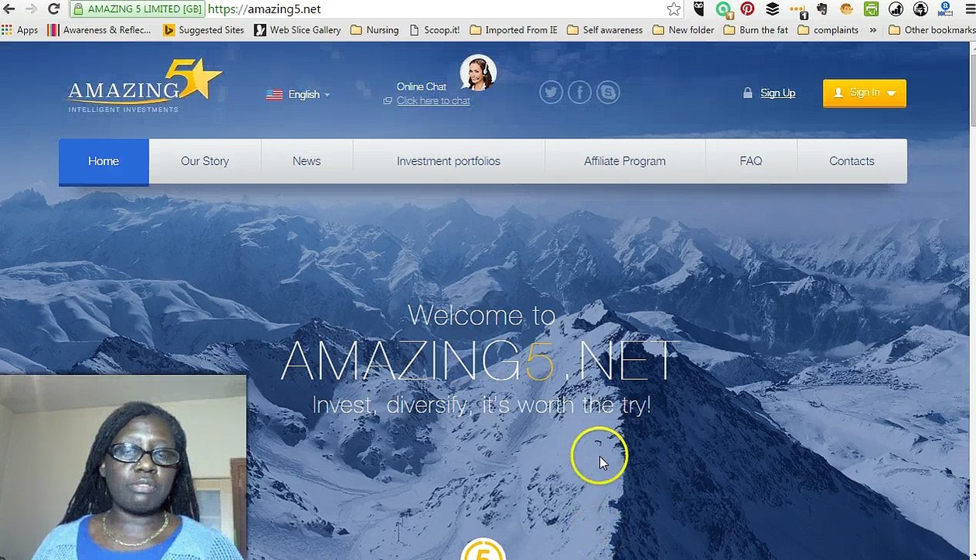
Task: Open Other bookmarks folder
Action: point(932,30)
